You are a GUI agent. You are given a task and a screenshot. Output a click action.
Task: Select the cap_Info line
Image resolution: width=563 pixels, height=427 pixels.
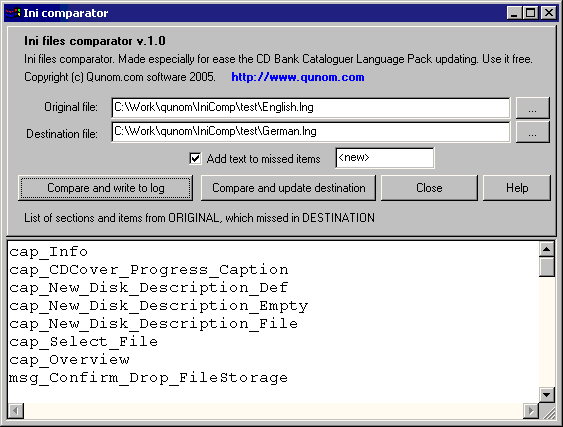tap(48, 252)
